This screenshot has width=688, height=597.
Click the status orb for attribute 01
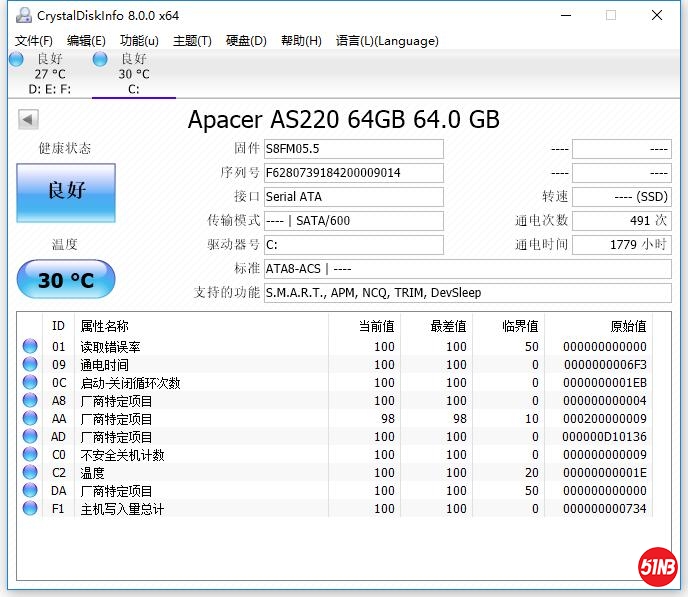[29, 347]
